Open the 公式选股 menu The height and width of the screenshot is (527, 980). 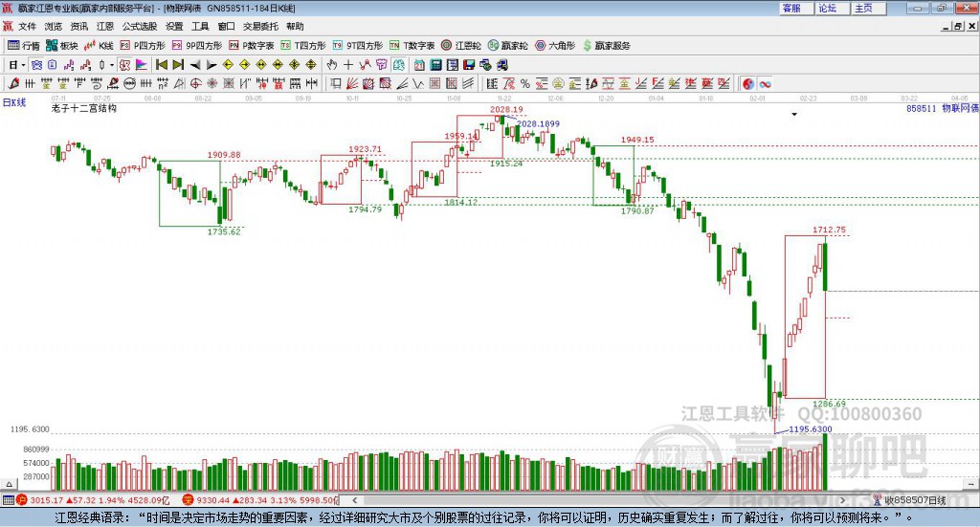pyautogui.click(x=140, y=26)
